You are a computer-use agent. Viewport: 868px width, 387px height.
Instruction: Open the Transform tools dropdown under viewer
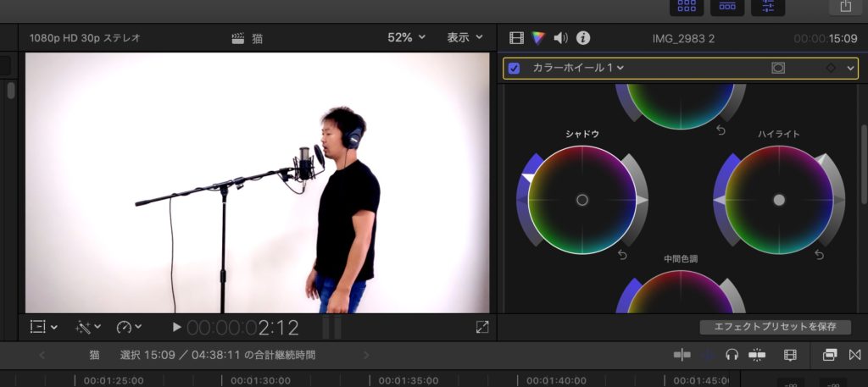click(x=44, y=327)
